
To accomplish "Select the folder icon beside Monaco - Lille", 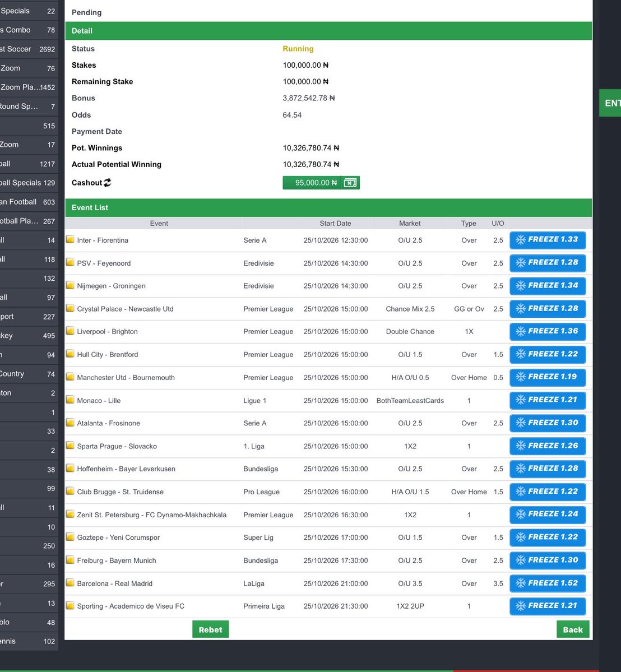I will [70, 400].
